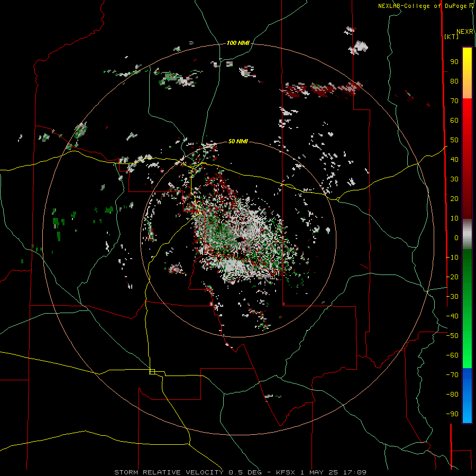Click the -90 value on the velocity scale
The height and width of the screenshot is (476, 476).
point(452,414)
